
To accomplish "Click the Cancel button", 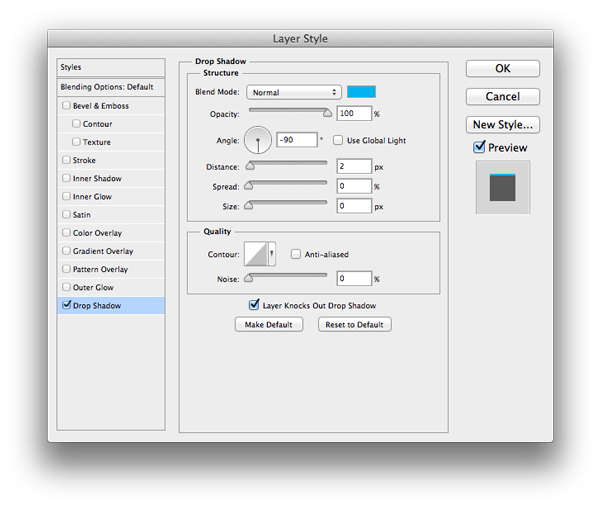I will click(503, 96).
